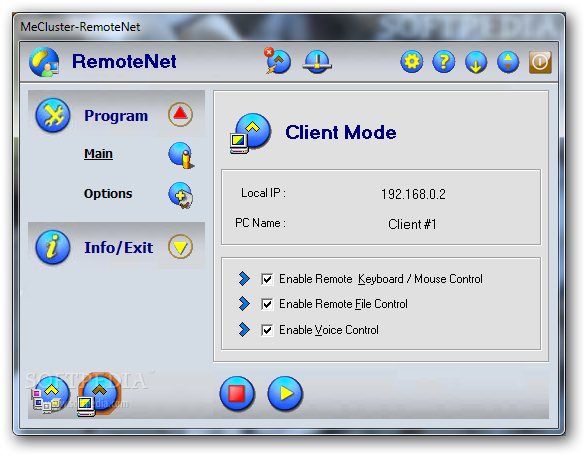The width and height of the screenshot is (586, 456).
Task: Click the RemoteNet title text
Action: [124, 61]
